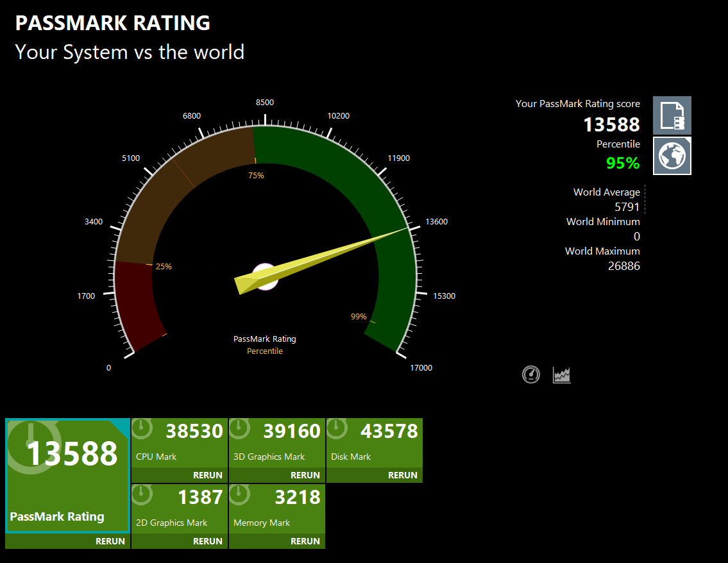
Task: Click the PASSMARK RATING heading
Action: [113, 22]
